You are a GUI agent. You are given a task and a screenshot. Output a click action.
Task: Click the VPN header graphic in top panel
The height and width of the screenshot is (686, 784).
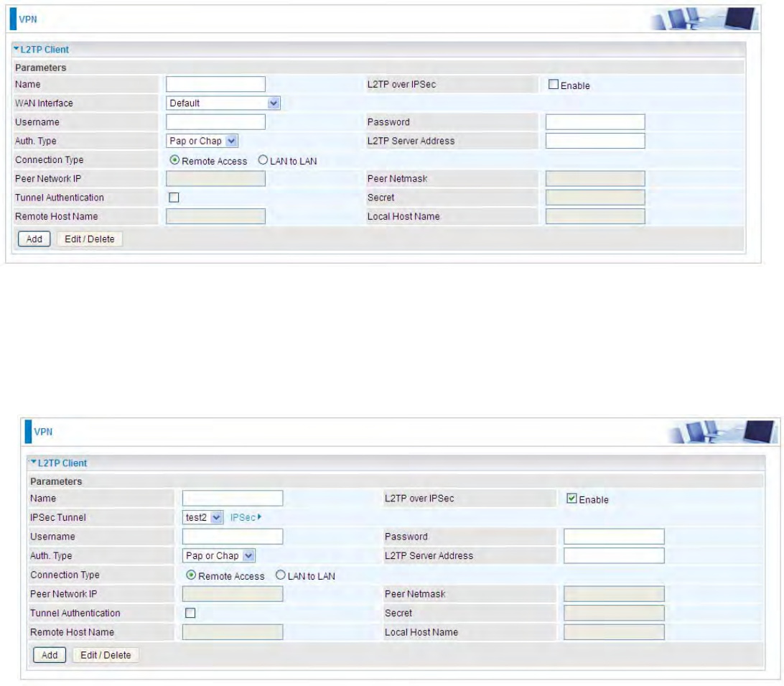[704, 19]
